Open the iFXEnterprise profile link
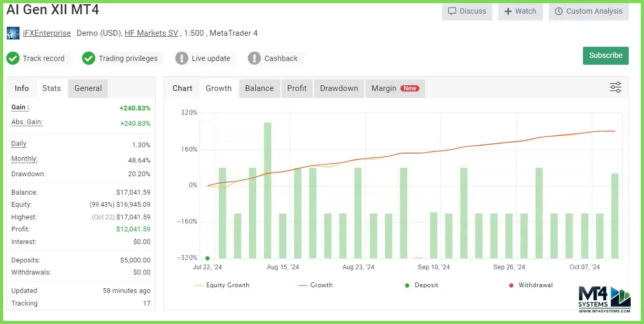 (x=47, y=33)
